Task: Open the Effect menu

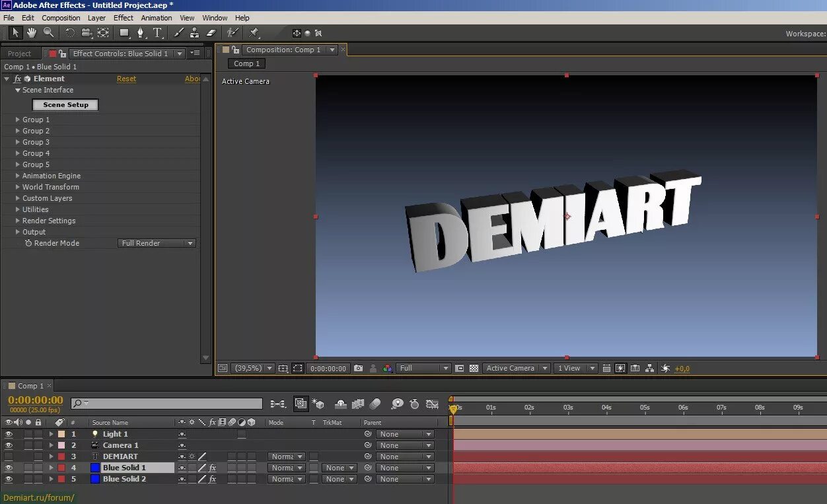Action: tap(124, 18)
